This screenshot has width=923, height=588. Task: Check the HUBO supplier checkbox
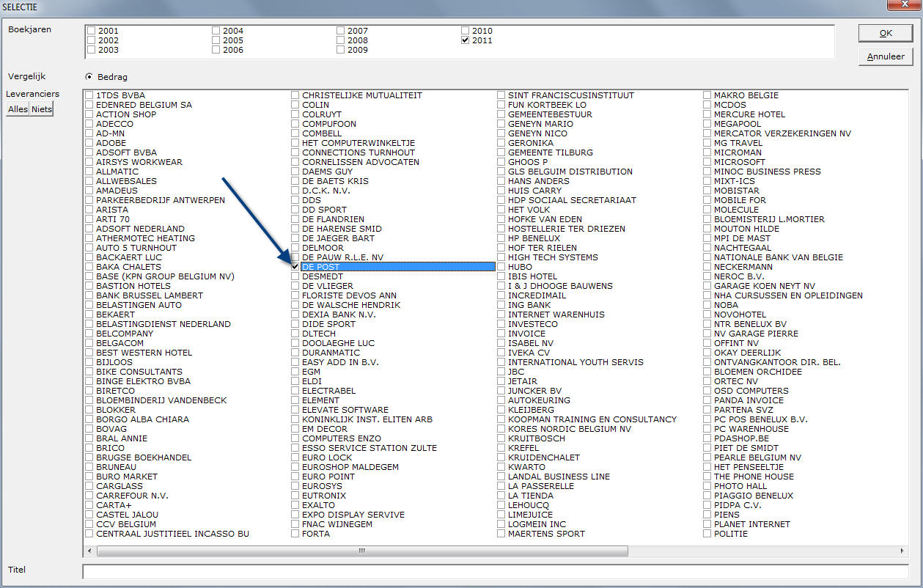point(501,267)
